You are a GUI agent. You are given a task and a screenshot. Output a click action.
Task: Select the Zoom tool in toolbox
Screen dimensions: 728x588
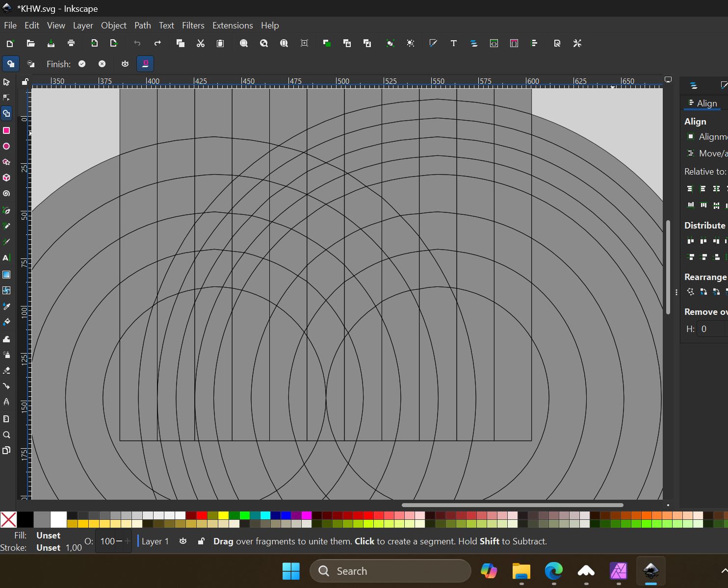(x=6, y=435)
